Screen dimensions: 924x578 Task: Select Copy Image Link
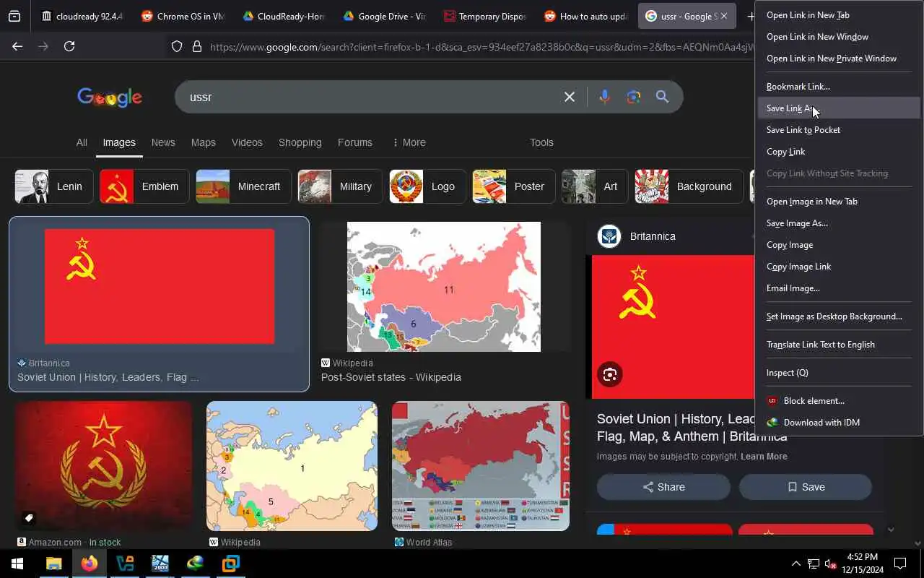[839, 267]
